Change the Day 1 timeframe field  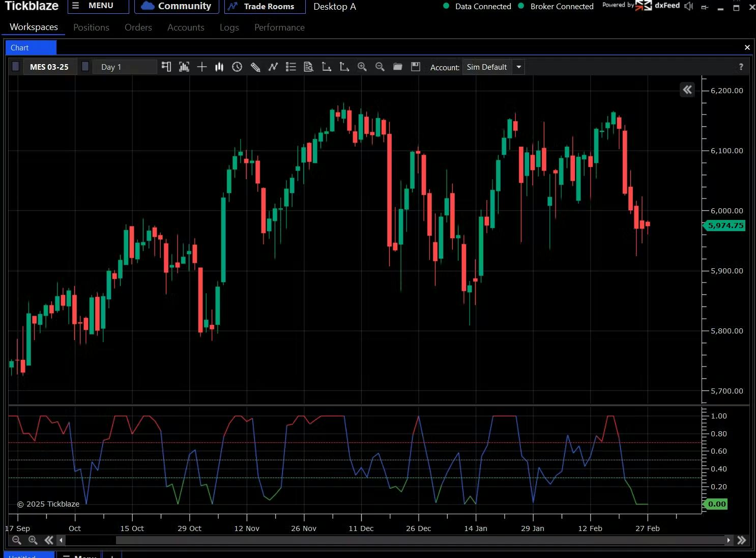click(125, 67)
